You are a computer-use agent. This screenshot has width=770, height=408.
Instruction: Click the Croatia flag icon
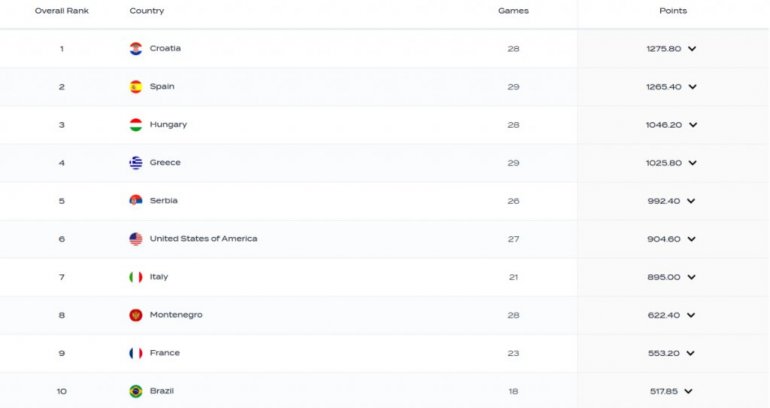coord(136,48)
